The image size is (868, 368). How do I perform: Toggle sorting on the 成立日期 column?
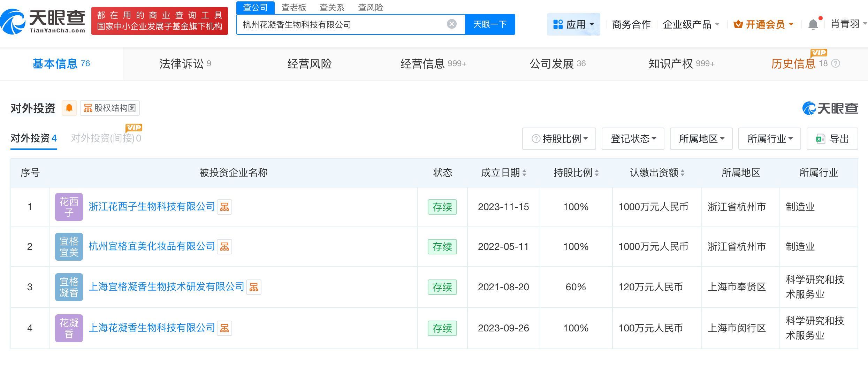point(525,172)
